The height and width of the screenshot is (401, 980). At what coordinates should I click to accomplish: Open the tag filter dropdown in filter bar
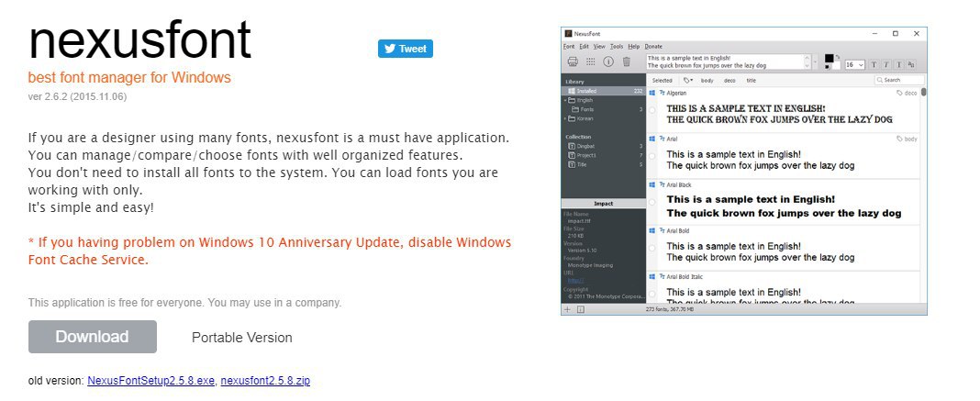point(687,80)
